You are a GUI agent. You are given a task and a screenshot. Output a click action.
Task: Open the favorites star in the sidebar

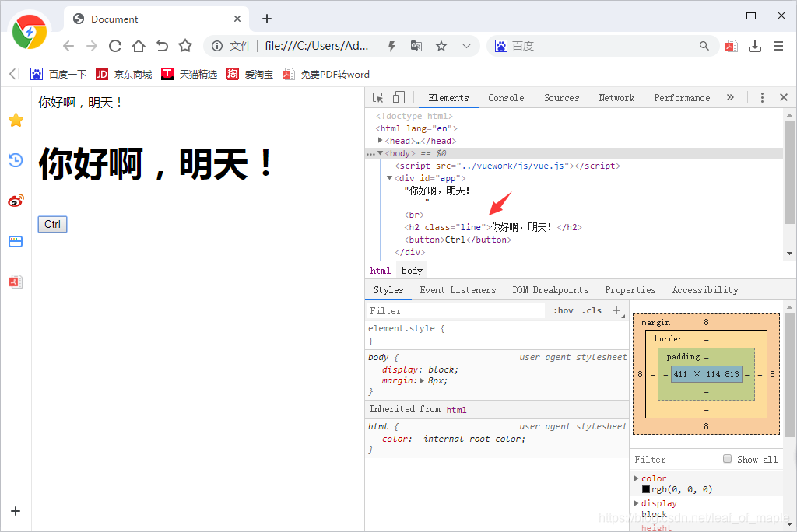16,120
